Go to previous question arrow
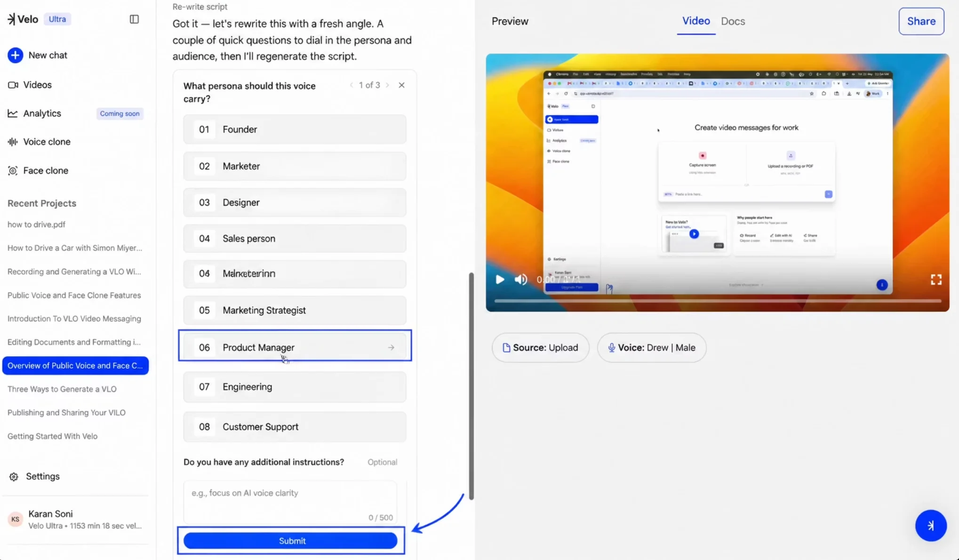959x560 pixels. (x=352, y=85)
